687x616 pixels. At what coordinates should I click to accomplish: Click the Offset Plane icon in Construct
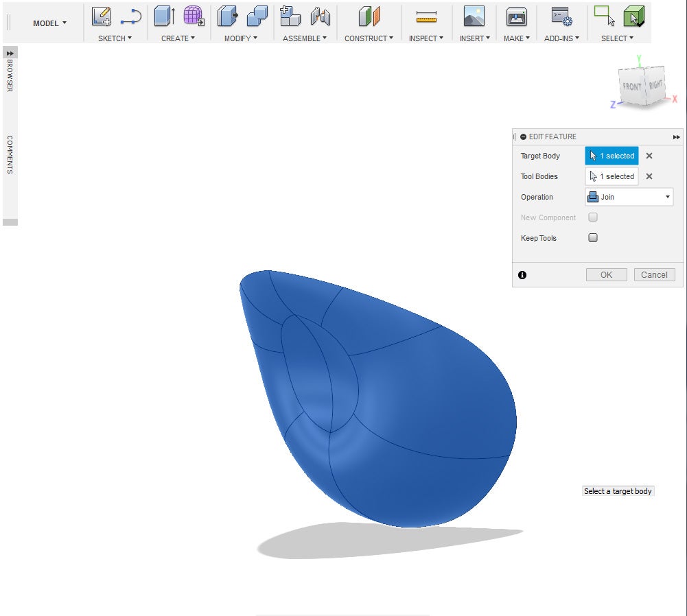click(x=369, y=16)
